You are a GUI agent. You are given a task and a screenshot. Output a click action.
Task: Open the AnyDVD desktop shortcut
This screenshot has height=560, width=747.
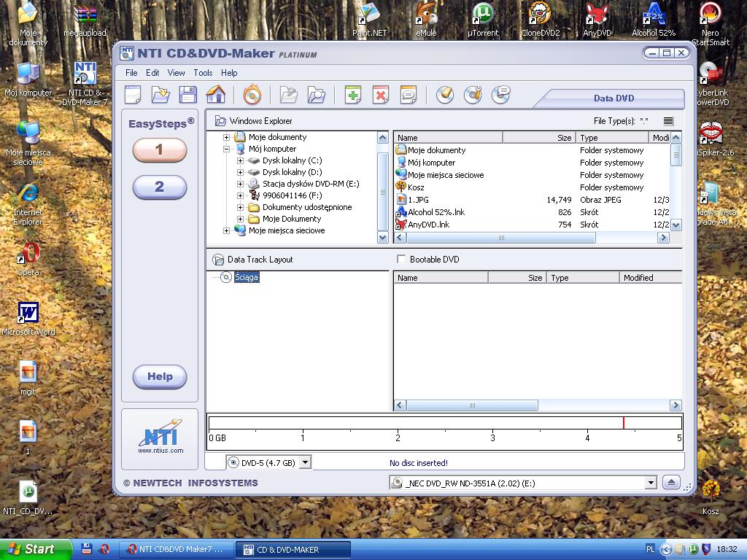pos(597,20)
